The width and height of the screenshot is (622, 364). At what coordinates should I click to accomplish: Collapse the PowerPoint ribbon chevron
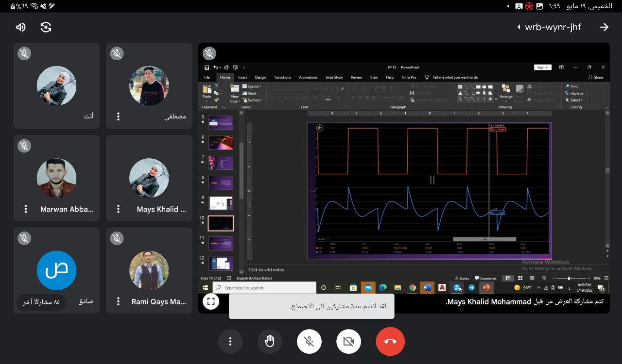click(x=605, y=107)
